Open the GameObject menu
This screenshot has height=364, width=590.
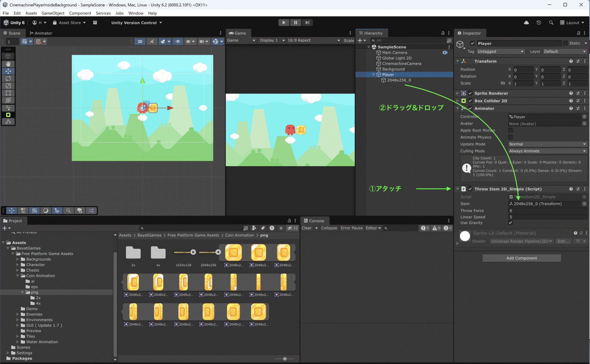click(x=53, y=13)
